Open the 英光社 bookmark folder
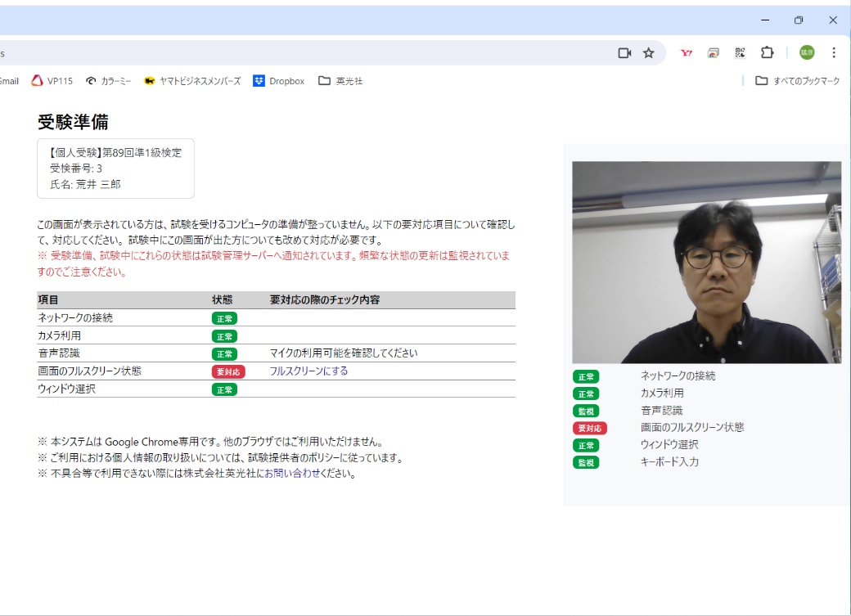The height and width of the screenshot is (616, 851). (x=340, y=81)
